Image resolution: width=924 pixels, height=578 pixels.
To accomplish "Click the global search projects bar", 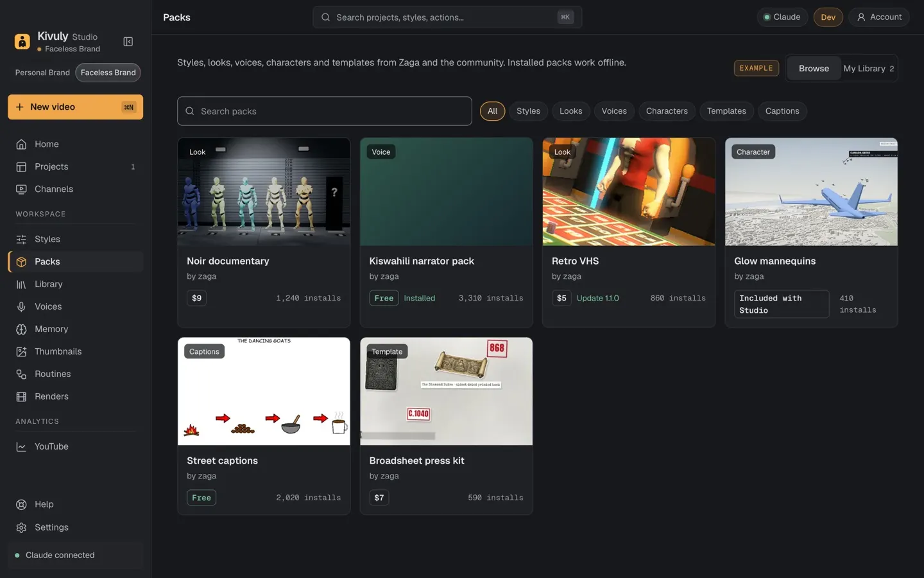I will click(447, 17).
